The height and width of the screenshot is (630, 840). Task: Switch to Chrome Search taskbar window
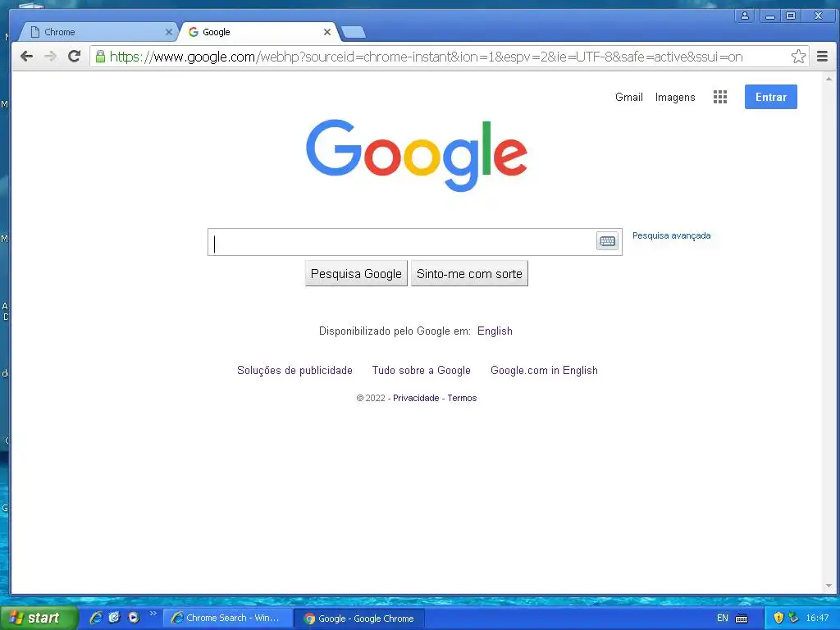coord(227,618)
